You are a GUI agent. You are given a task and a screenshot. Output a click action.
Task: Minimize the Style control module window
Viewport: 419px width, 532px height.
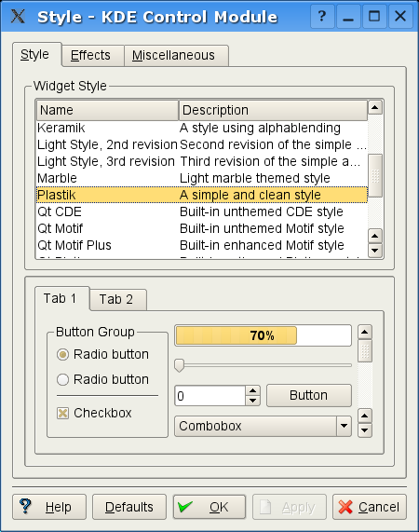pos(348,16)
